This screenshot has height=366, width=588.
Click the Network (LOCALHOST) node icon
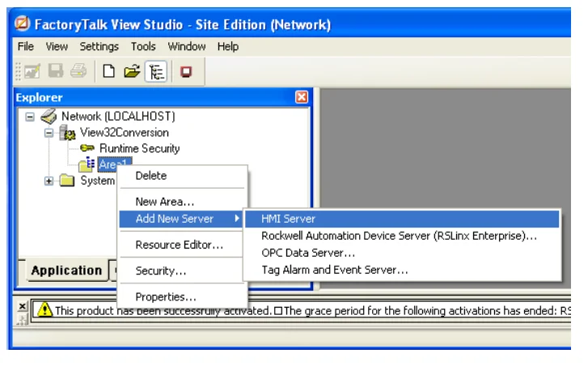(49, 117)
